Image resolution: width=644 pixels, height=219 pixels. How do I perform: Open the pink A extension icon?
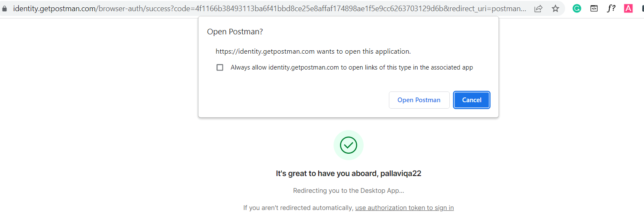pyautogui.click(x=628, y=8)
